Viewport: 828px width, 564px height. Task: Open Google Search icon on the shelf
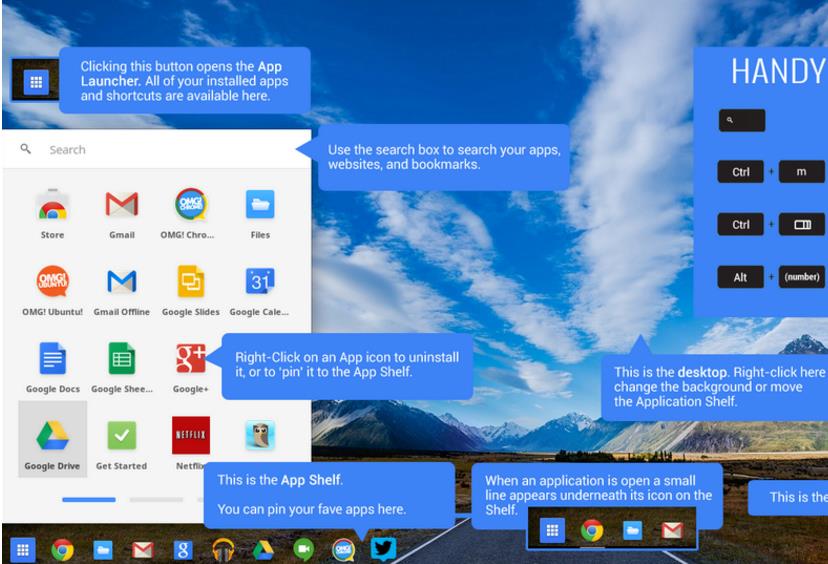click(183, 549)
